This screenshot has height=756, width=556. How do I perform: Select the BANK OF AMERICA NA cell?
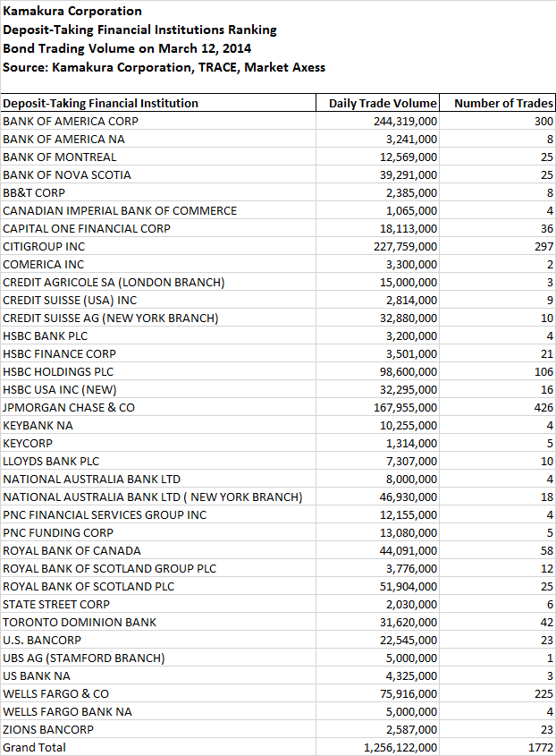(158, 139)
